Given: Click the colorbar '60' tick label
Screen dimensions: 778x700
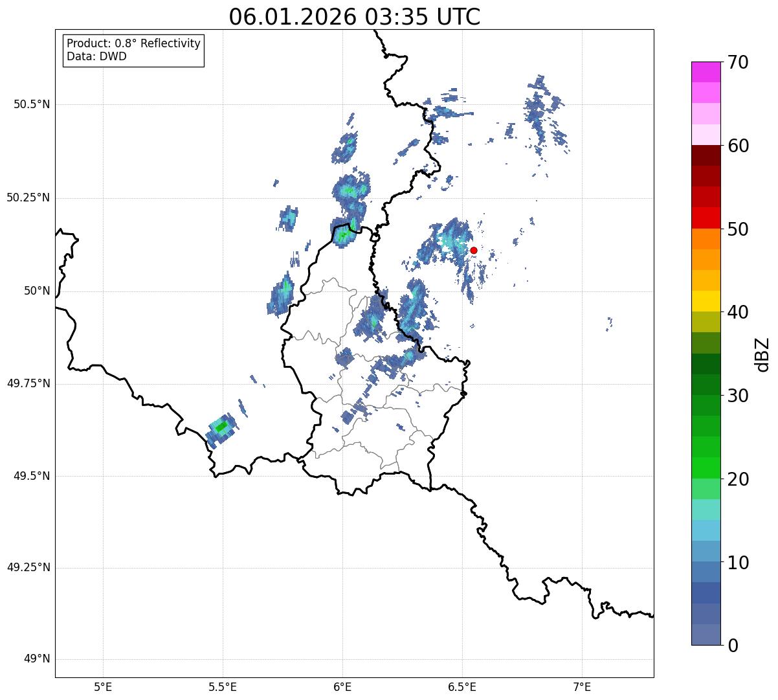Looking at the screenshot, I should click(739, 146).
